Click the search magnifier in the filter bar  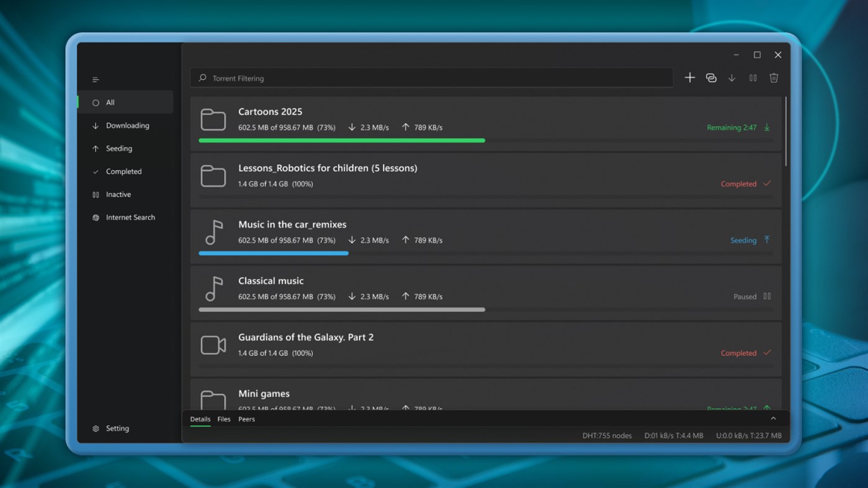(x=202, y=77)
